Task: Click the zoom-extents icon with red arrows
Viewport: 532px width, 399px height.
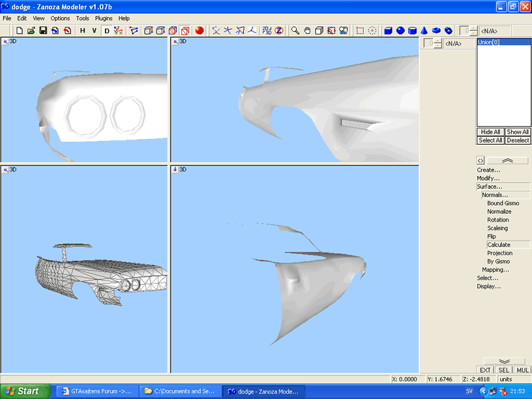Action: coord(331,31)
